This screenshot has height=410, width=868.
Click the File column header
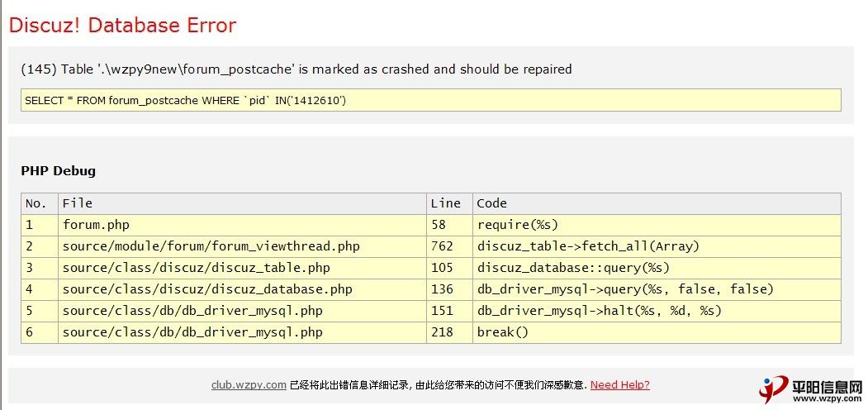click(243, 203)
